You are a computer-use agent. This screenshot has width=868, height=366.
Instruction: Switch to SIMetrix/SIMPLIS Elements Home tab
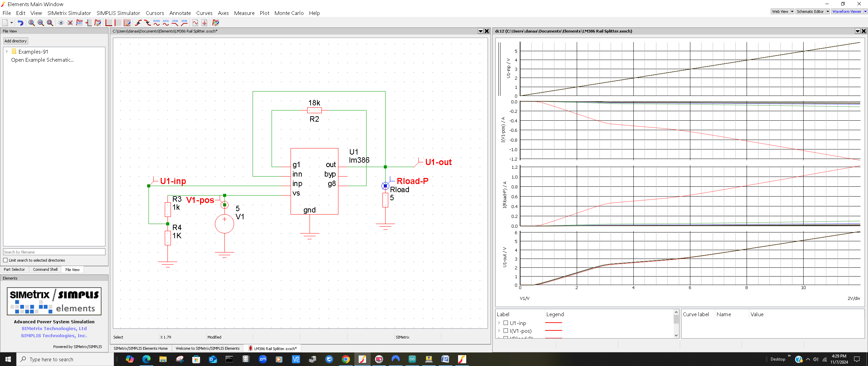pos(141,348)
